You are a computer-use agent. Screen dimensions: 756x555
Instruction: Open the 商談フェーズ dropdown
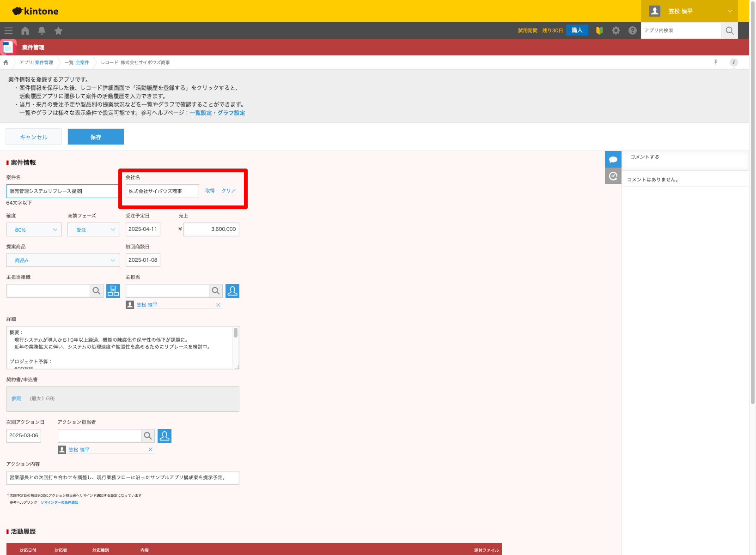(x=94, y=229)
